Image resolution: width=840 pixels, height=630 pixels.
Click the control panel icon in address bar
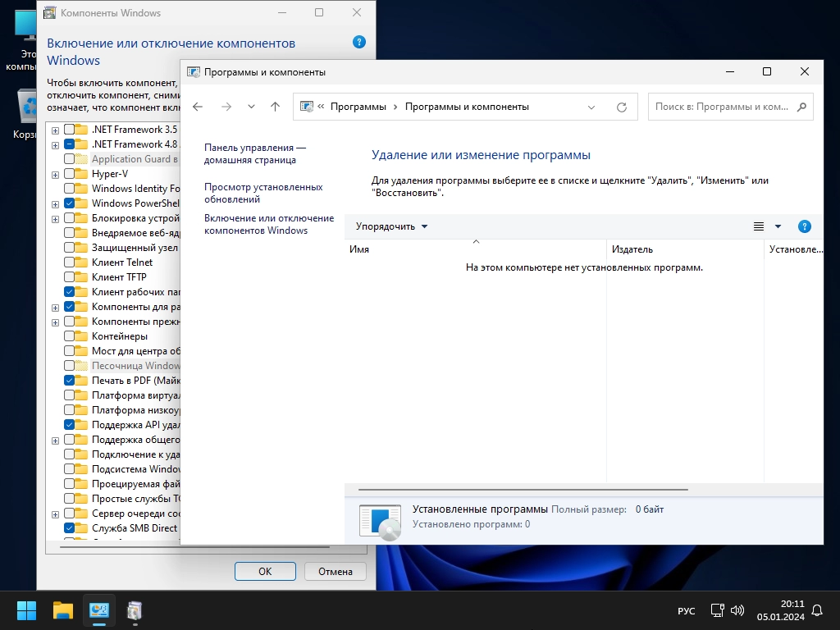[x=307, y=107]
